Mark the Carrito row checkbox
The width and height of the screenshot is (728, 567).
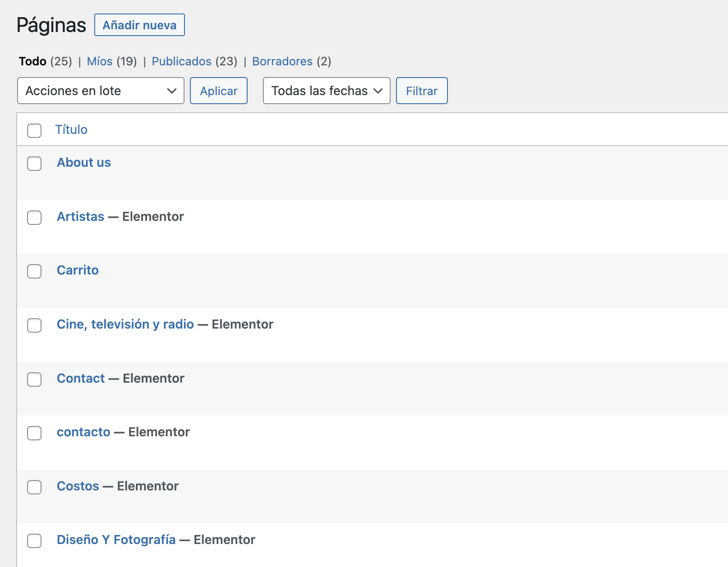click(34, 271)
